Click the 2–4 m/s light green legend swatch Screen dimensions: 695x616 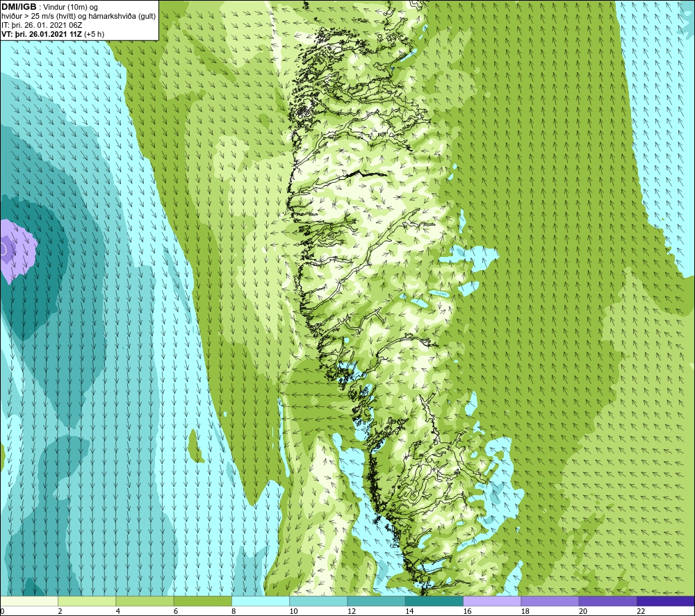pos(87,601)
